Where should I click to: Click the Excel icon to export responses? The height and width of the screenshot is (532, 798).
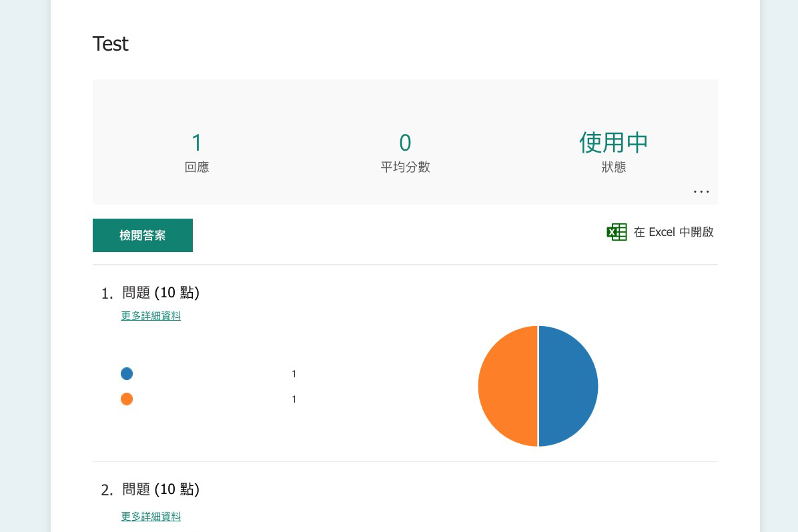click(617, 232)
